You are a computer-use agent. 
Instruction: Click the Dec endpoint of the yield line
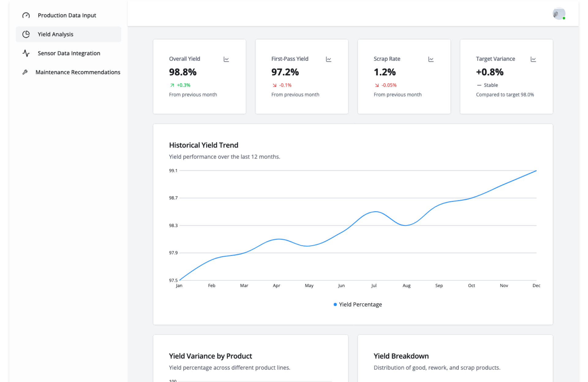point(536,171)
